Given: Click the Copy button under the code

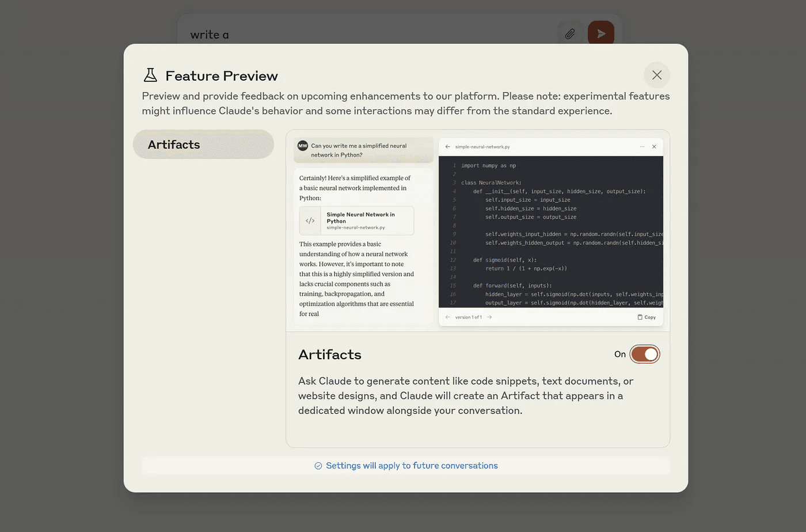Looking at the screenshot, I should point(647,317).
